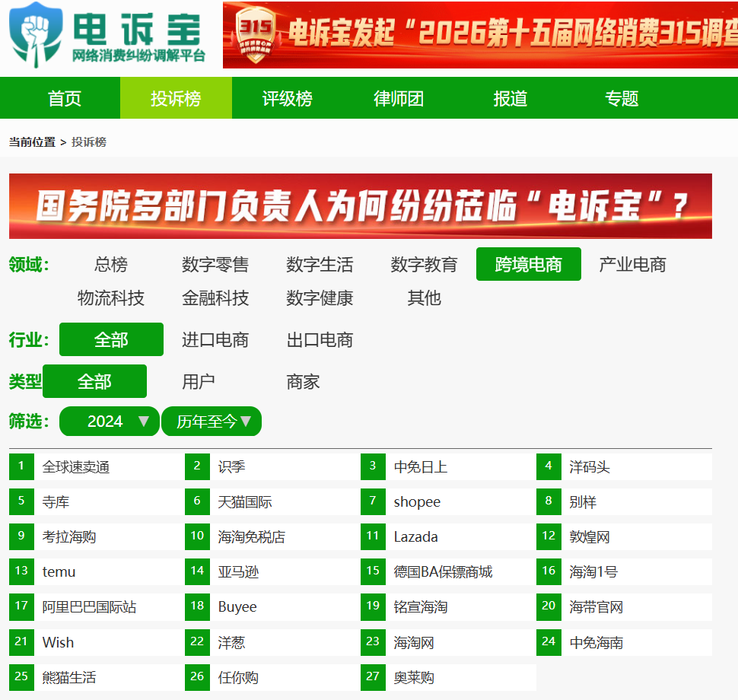Open rank 12 敦煌网
This screenshot has height=700, width=738.
point(624,537)
